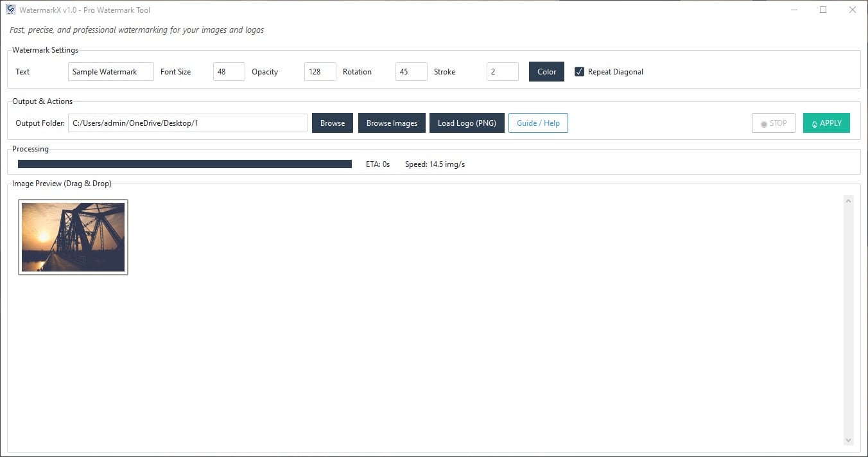
Task: Click the Browse output folder button
Action: point(333,123)
